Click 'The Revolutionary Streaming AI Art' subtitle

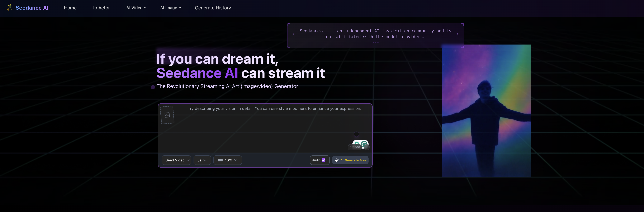(227, 86)
